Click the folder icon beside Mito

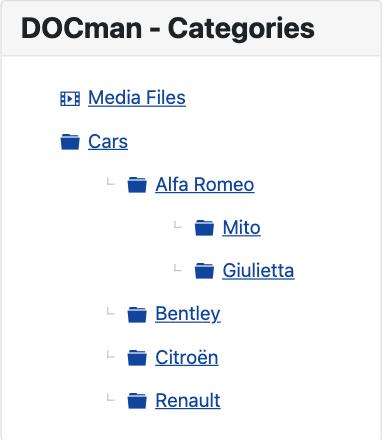point(204,228)
